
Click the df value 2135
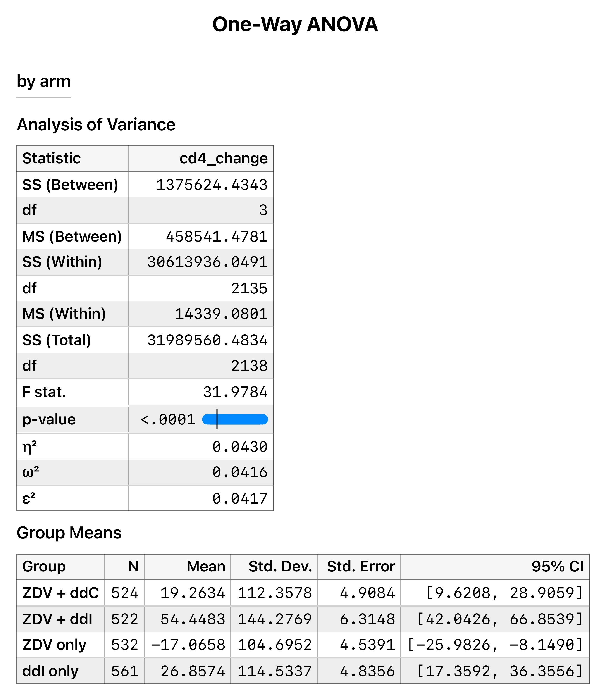[x=249, y=288]
